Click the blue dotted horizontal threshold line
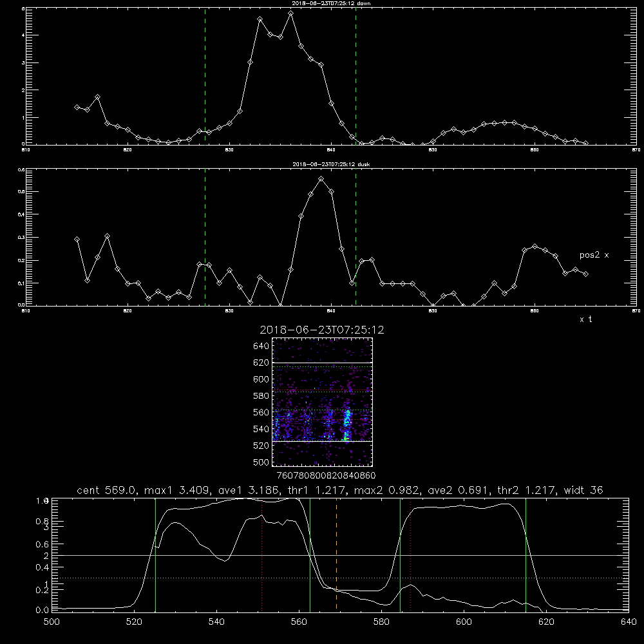644x644 pixels. (x=340, y=578)
